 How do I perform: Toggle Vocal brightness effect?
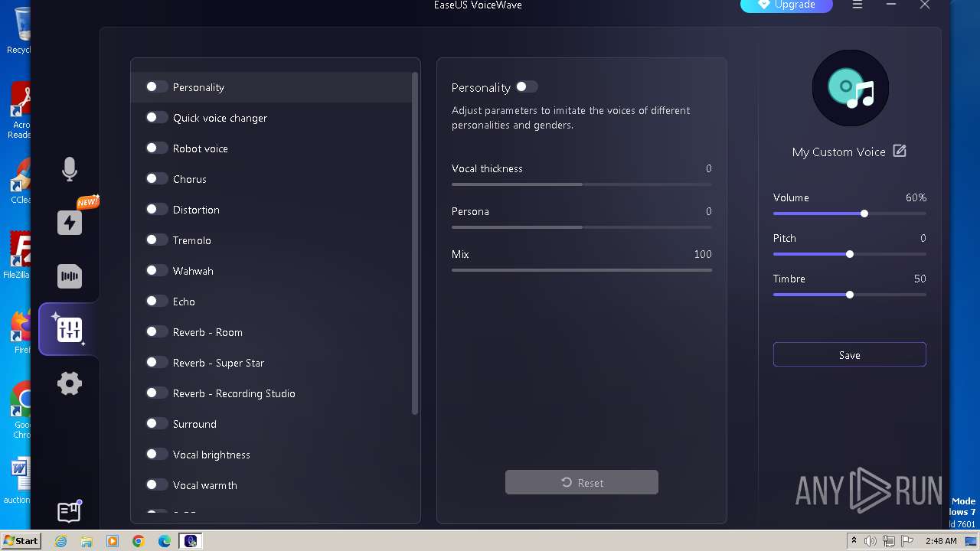pos(157,455)
